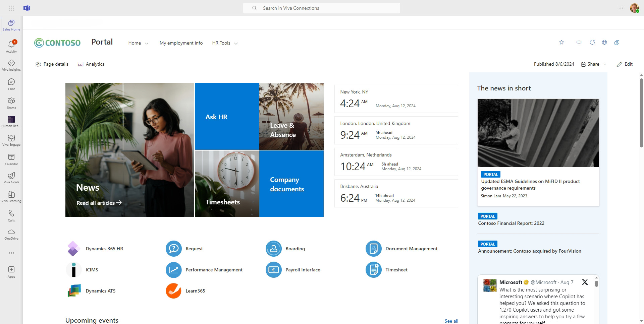Open Viva Goals app
The image size is (644, 324).
click(11, 178)
